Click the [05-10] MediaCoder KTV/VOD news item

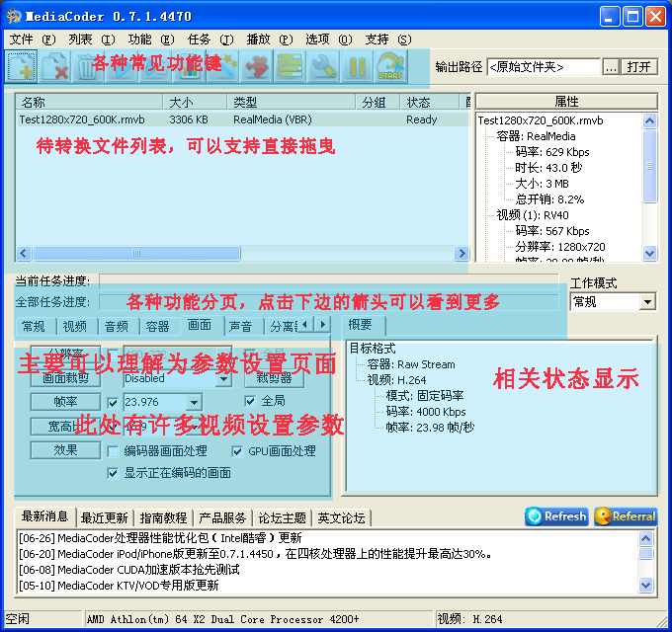pyautogui.click(x=119, y=586)
